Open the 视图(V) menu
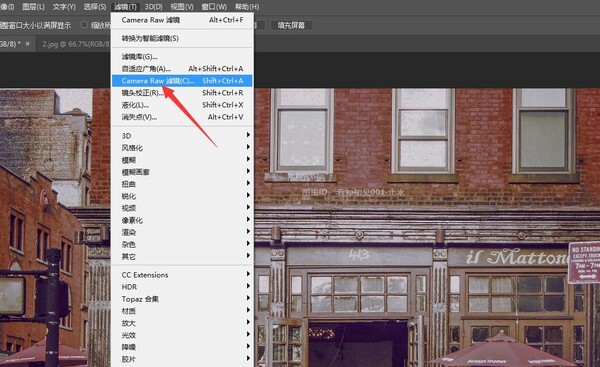This screenshot has height=367, width=600. click(182, 7)
